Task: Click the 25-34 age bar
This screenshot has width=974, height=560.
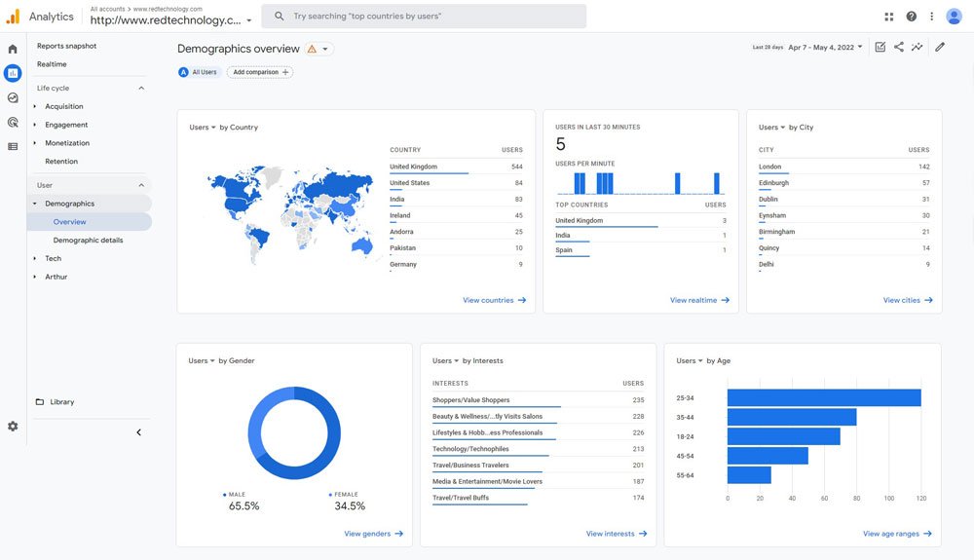Action: [x=824, y=398]
